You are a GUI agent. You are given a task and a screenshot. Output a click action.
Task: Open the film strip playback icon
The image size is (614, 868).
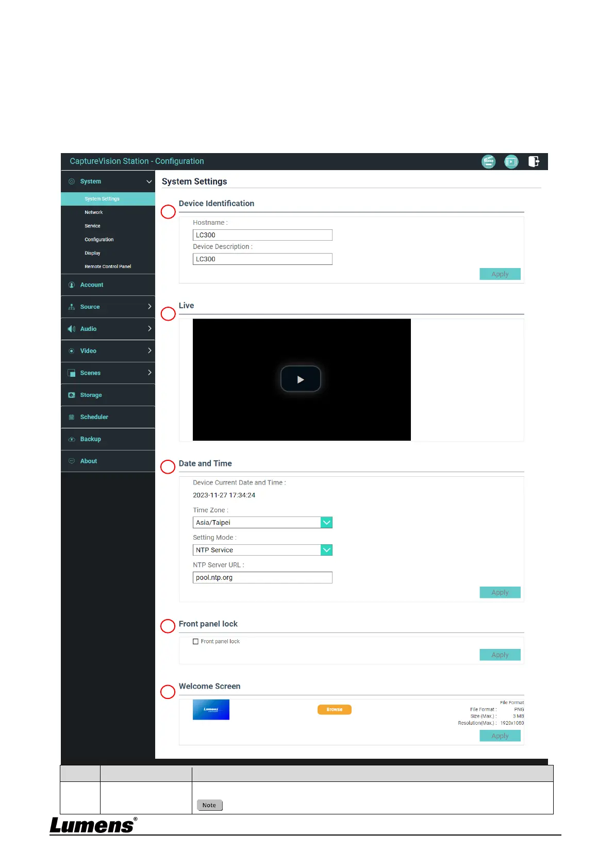511,161
